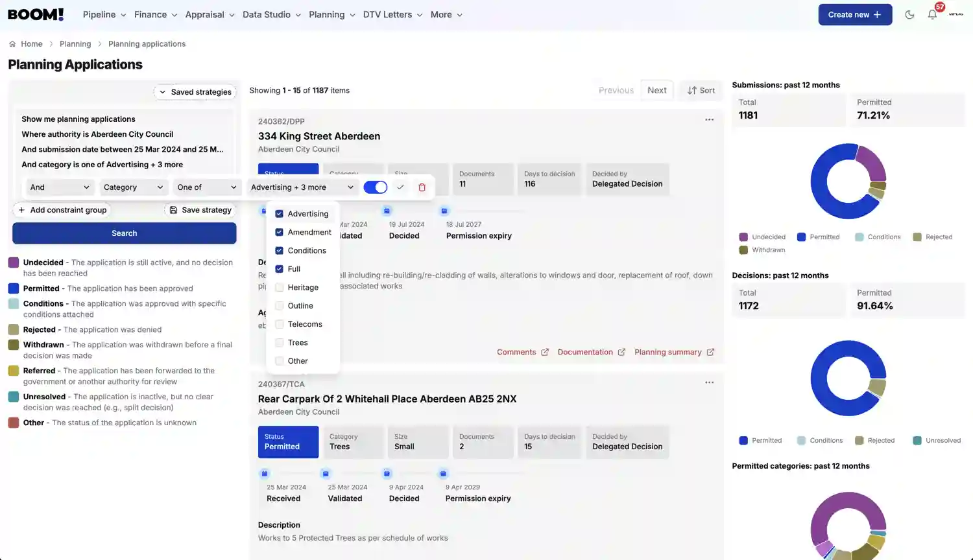Click the Previous page button
973x560 pixels.
(616, 91)
